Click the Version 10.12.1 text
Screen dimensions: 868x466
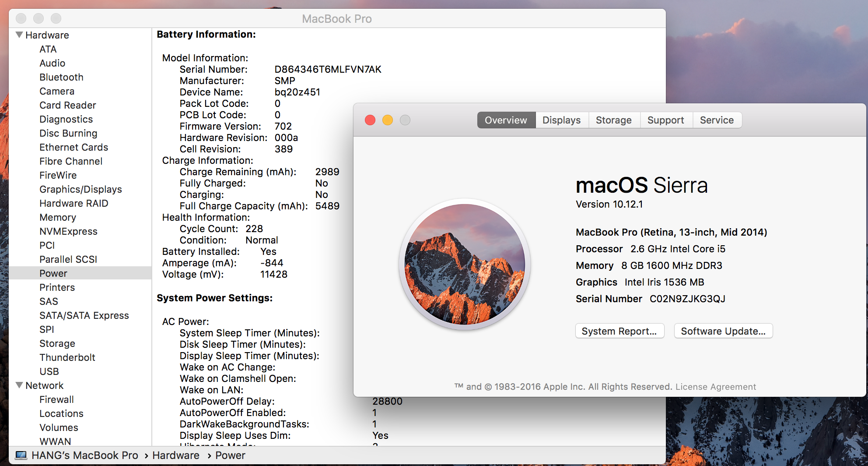click(609, 204)
